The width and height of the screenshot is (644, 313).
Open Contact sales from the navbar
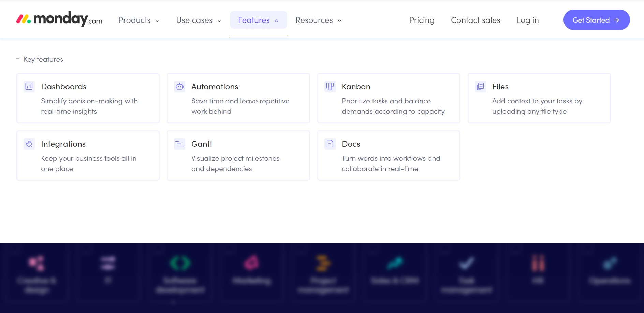coord(475,20)
